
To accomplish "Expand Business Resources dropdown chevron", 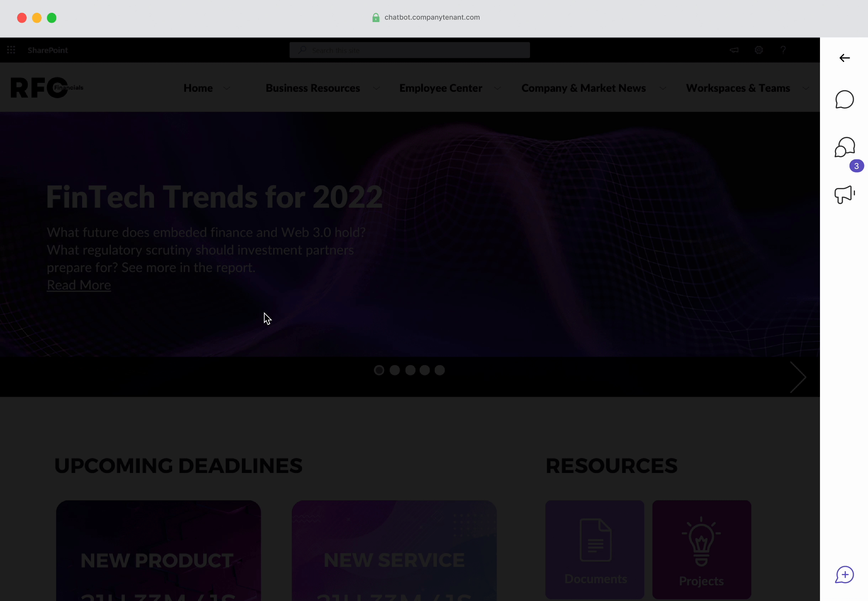I will 376,89.
